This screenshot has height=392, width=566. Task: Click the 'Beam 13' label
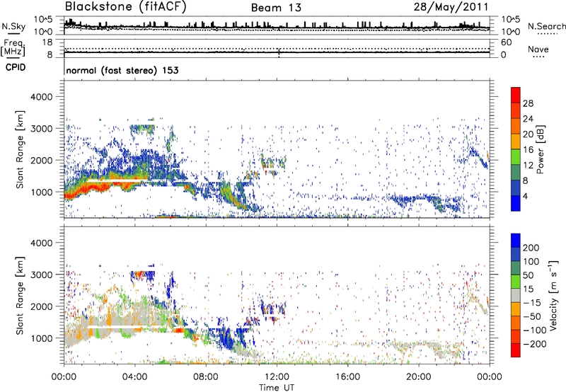(x=276, y=8)
